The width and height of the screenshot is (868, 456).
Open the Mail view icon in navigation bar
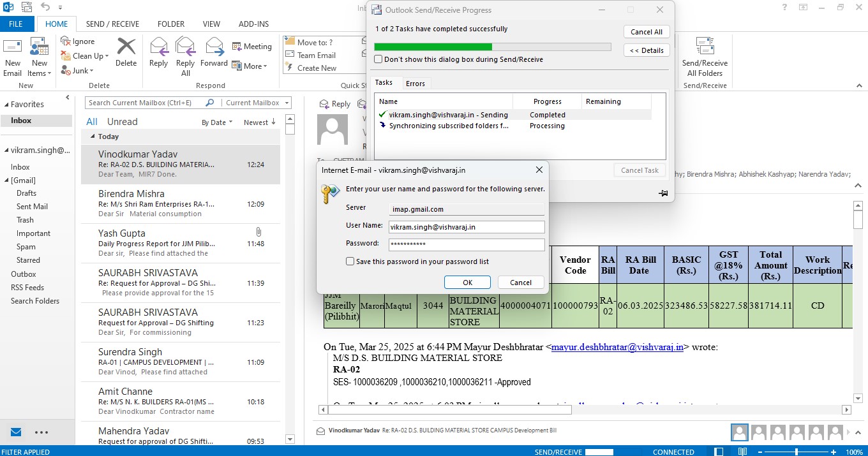pyautogui.click(x=16, y=432)
